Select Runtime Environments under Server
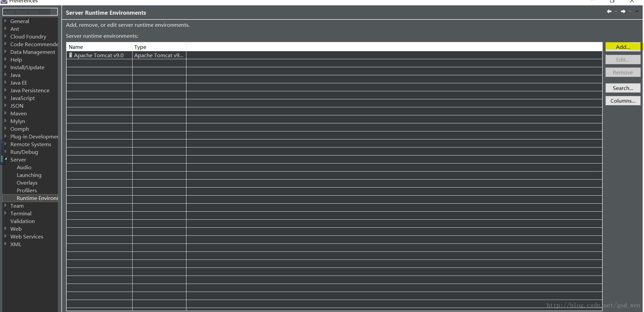This screenshot has height=312, width=644. [x=37, y=198]
